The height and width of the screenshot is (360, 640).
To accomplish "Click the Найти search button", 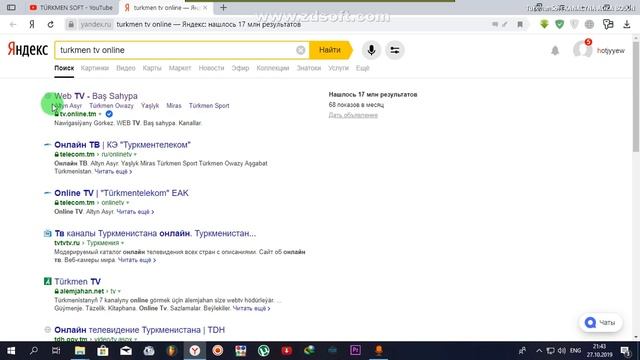I will coord(330,50).
